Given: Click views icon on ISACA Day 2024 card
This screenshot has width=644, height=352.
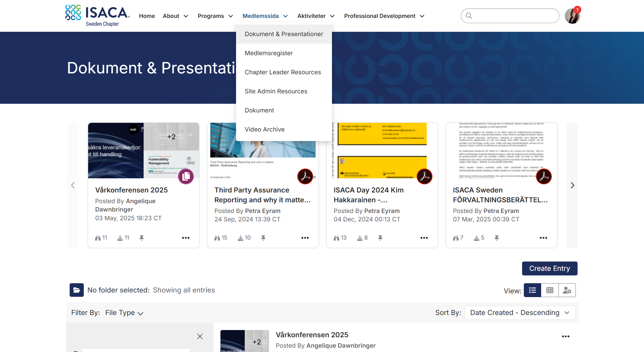Looking at the screenshot, I should (x=337, y=238).
